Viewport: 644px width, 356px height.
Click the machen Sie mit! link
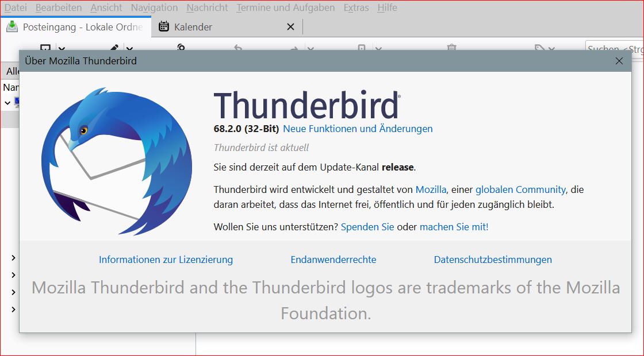[x=454, y=227]
